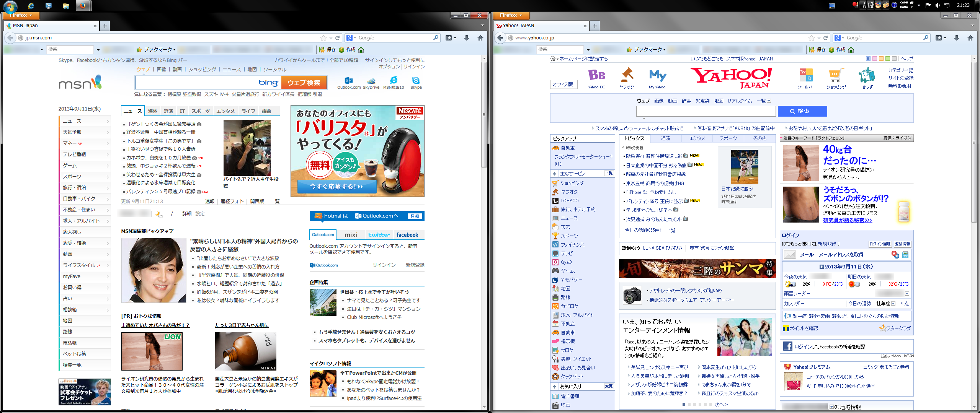This screenshot has height=413, width=980.
Task: Click the blue Yahoo 検索 button
Action: 802,111
